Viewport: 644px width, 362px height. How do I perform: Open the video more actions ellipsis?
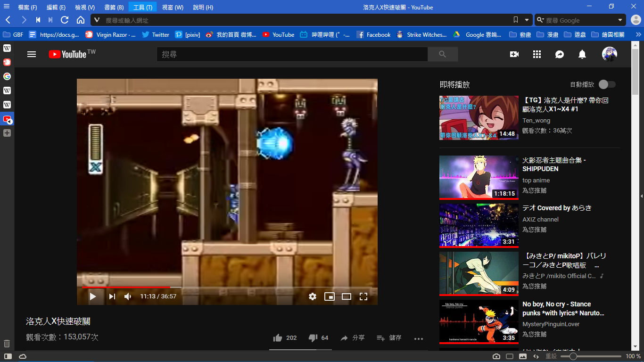tap(419, 338)
